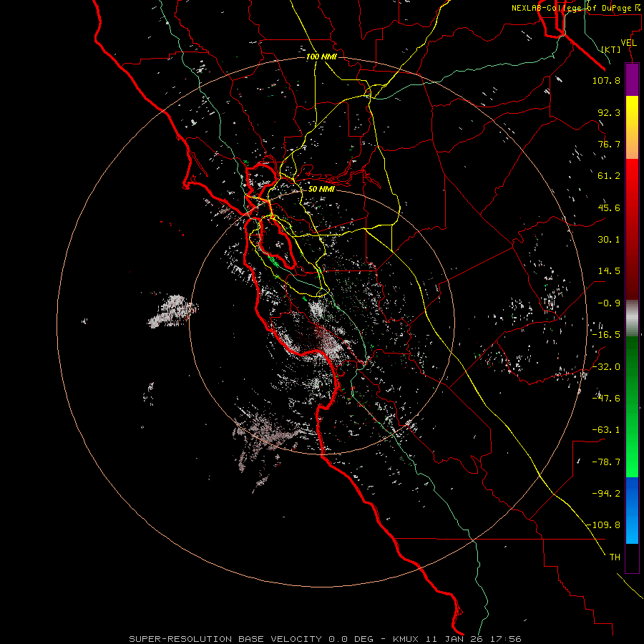This screenshot has height=644, width=644.
Task: Click the 50 NMI range ring label
Action: (x=321, y=190)
